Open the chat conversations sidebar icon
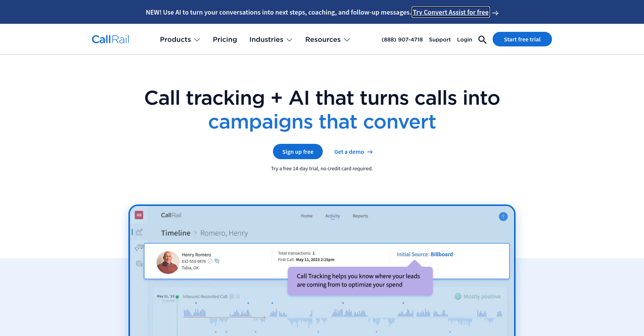This screenshot has width=644, height=336. coord(139,248)
